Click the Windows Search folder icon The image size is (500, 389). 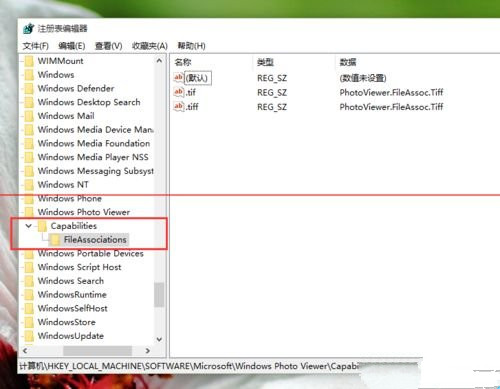click(x=29, y=281)
